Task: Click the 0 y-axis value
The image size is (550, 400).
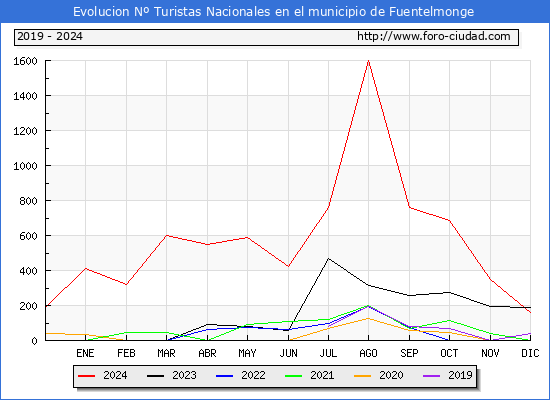Action: click(x=34, y=341)
